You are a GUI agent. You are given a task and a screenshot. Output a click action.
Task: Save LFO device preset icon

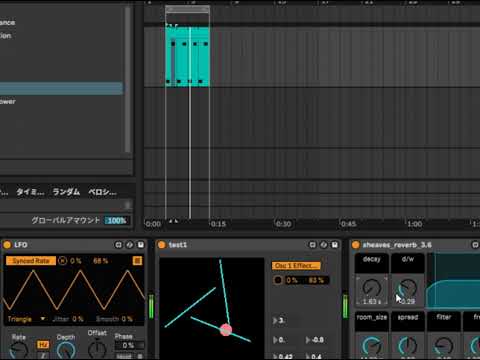[x=141, y=245]
